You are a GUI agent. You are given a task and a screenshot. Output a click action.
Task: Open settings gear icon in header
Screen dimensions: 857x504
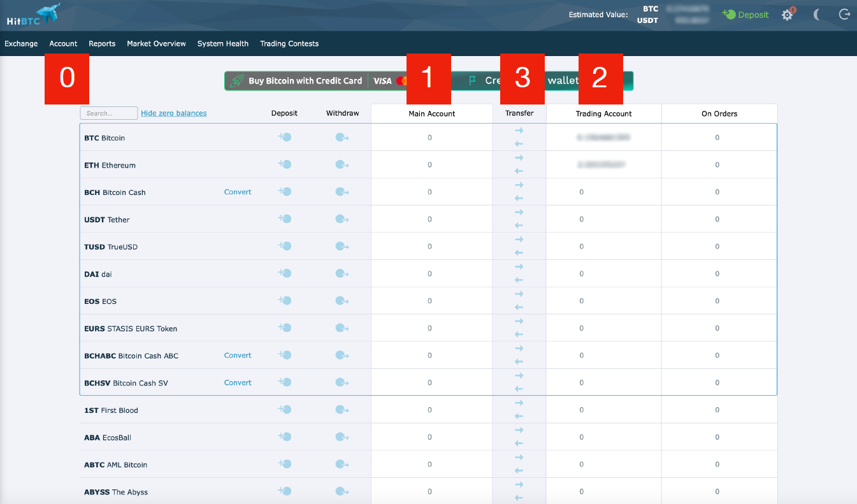[x=788, y=15]
